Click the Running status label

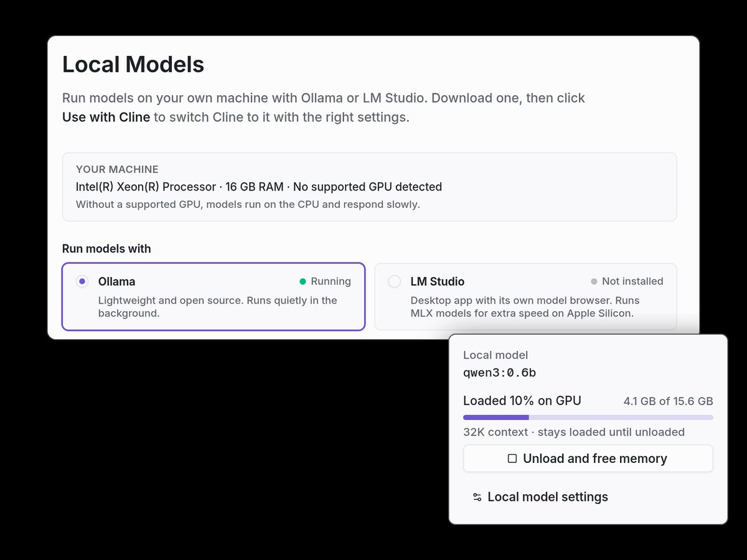click(x=331, y=281)
